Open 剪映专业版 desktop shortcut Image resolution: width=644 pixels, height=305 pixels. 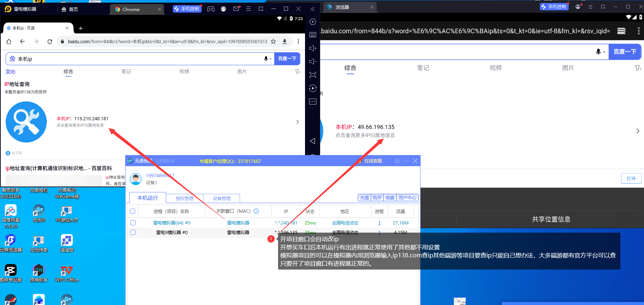11,274
